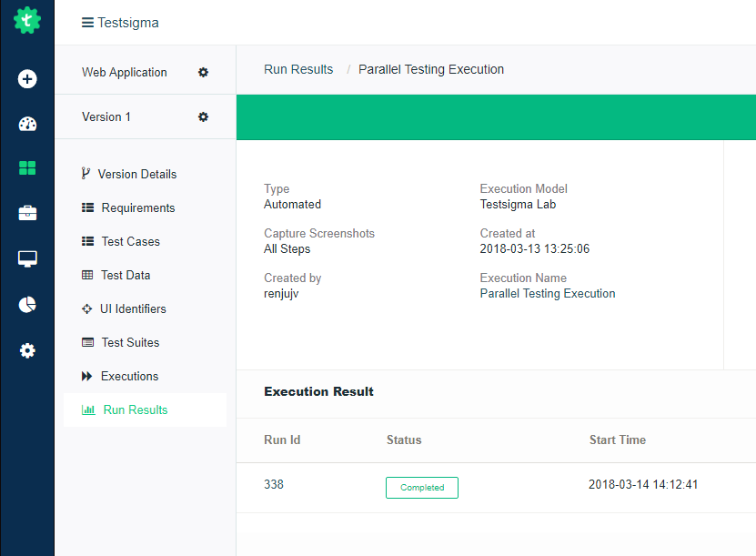Click the gear beside Web Application
The height and width of the screenshot is (556, 756).
coord(204,72)
